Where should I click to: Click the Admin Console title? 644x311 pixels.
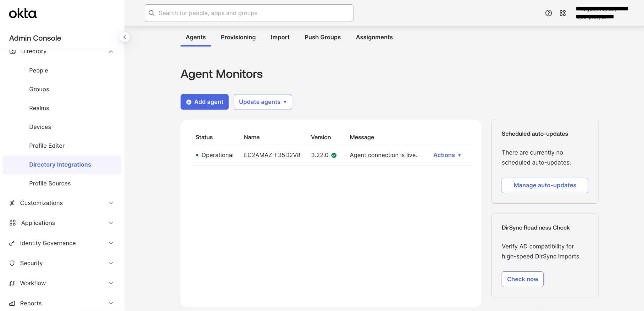pos(35,38)
